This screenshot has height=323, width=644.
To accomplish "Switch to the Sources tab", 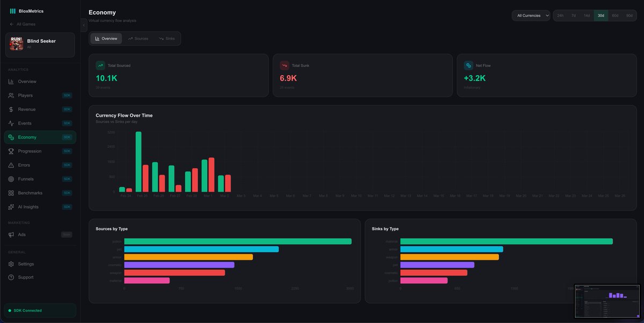I will pos(137,38).
